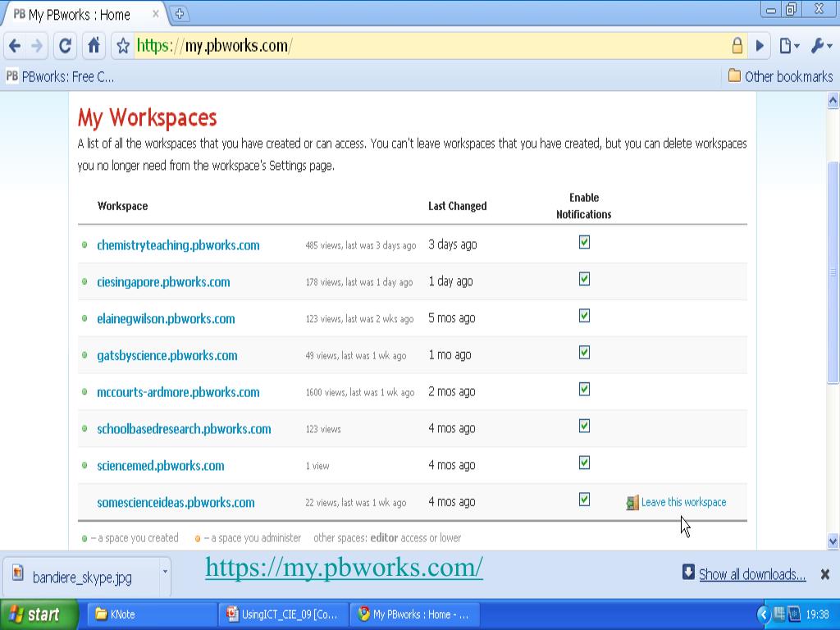
Task: Open sciencemed.pbworks.com workspace
Action: (x=160, y=466)
